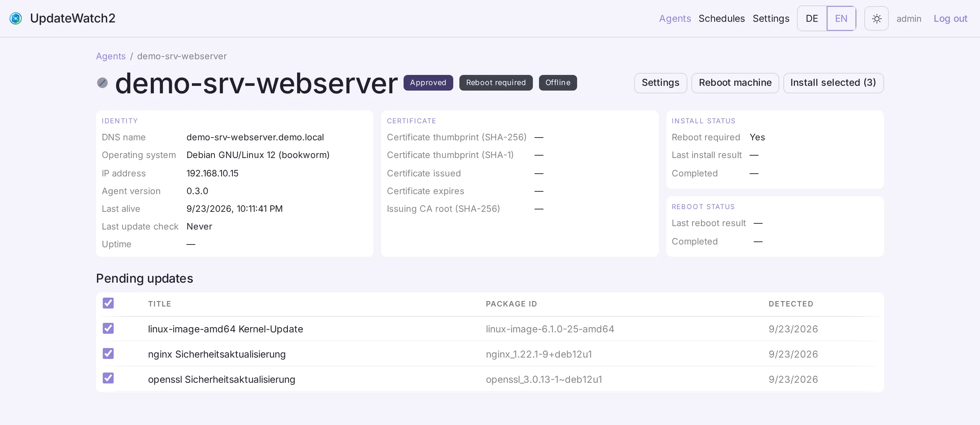Click the offline status dot beside the hostname

[x=102, y=83]
